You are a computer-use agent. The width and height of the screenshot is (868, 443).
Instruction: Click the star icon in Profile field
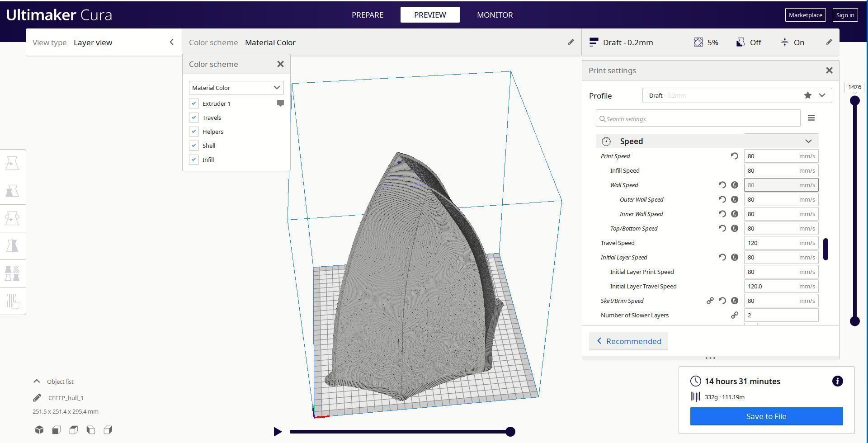coord(808,95)
